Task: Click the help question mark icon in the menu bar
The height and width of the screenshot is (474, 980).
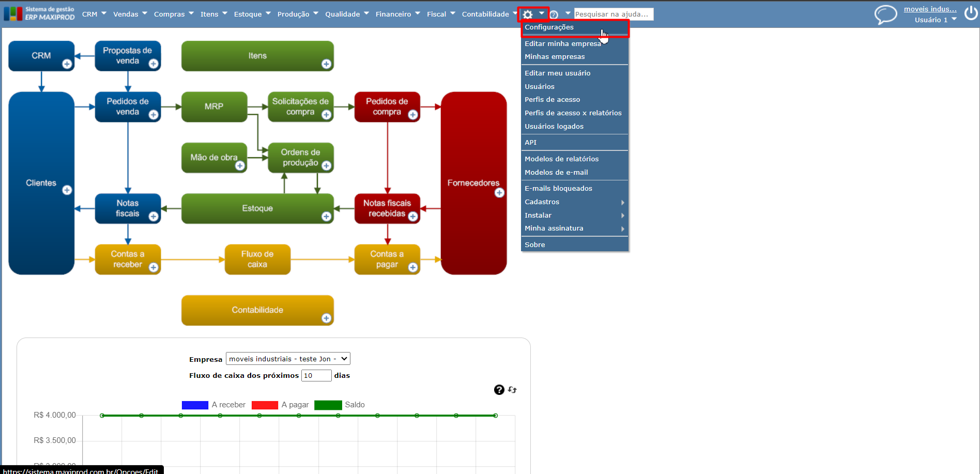Action: 554,14
